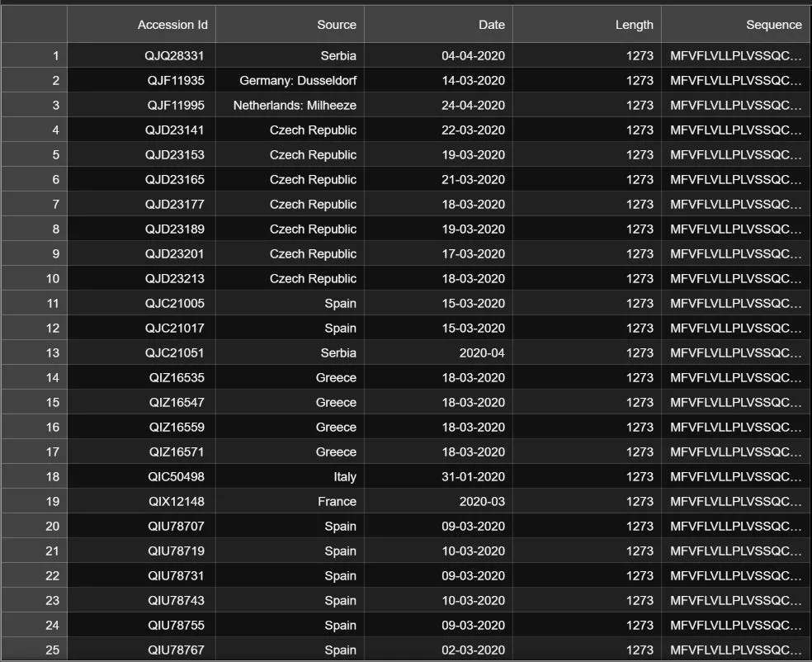Viewport: 812px width, 662px height.
Task: Select accession cell QJD23177
Action: tap(141, 204)
